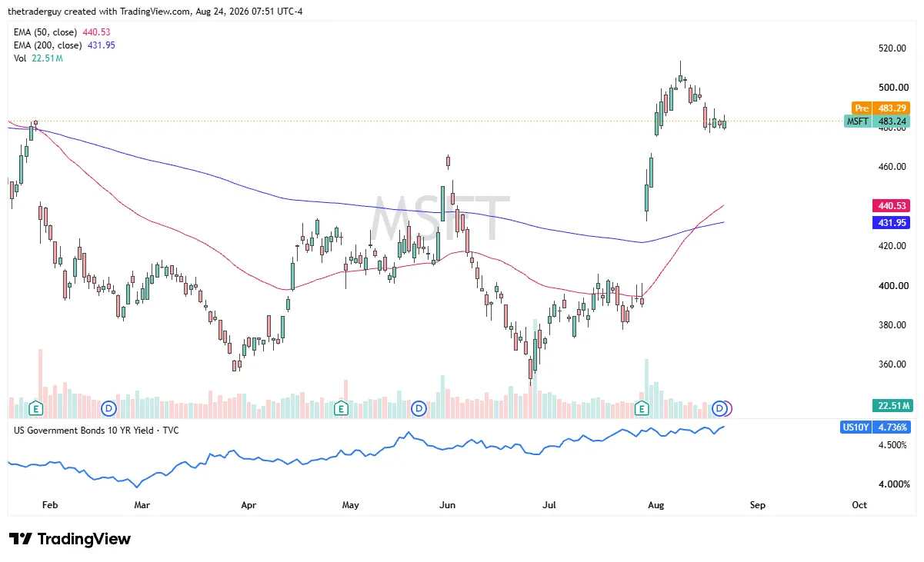Click the Feb label on time axis
924x562 pixels.
(50, 505)
